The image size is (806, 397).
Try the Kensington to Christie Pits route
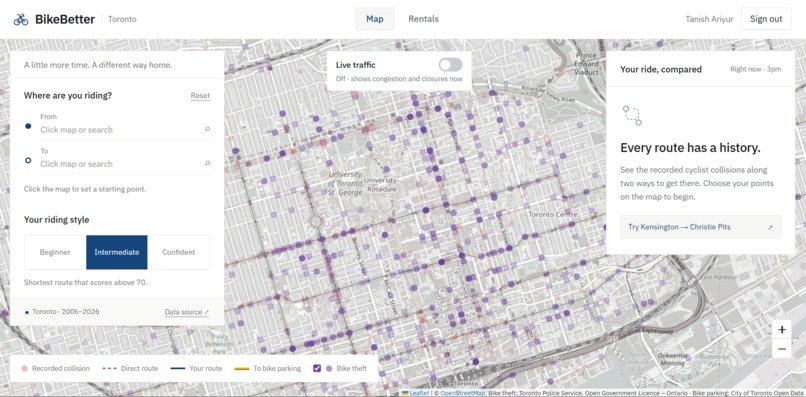[700, 227]
